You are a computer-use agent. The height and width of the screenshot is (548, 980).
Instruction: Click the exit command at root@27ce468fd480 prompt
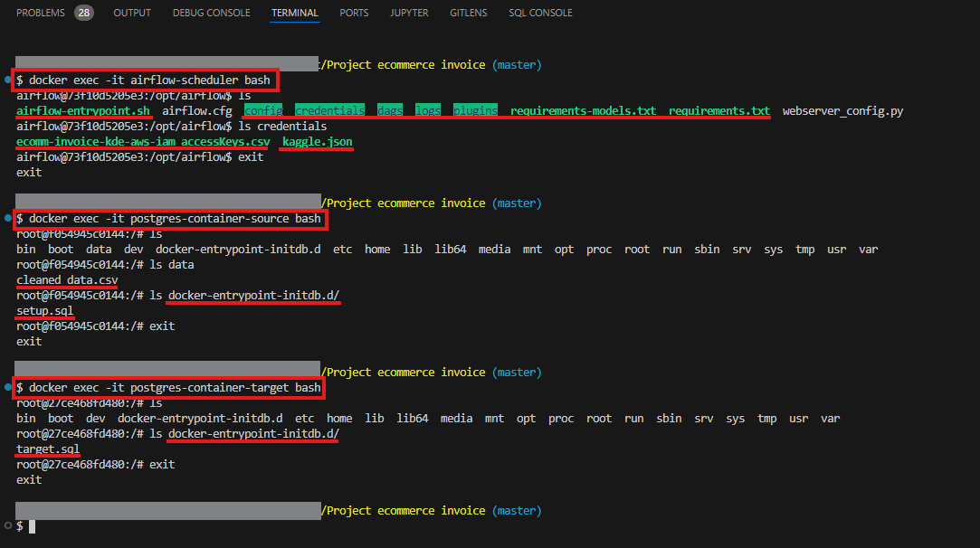[x=162, y=464]
